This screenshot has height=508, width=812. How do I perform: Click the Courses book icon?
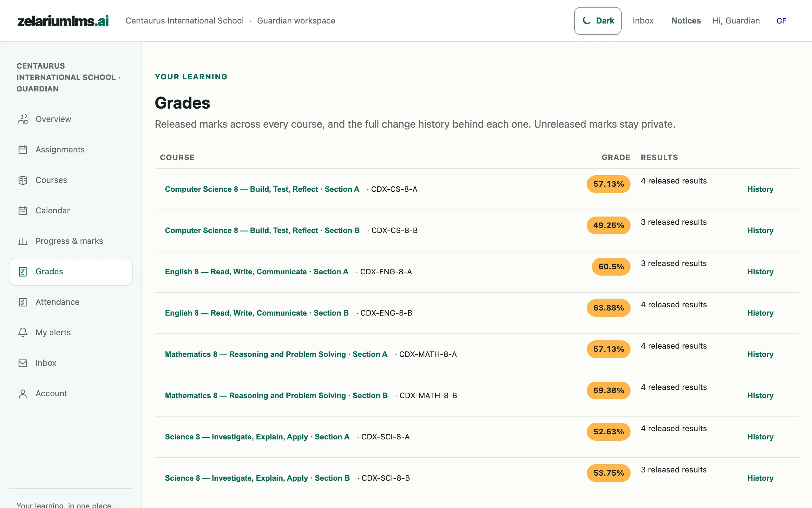point(23,180)
